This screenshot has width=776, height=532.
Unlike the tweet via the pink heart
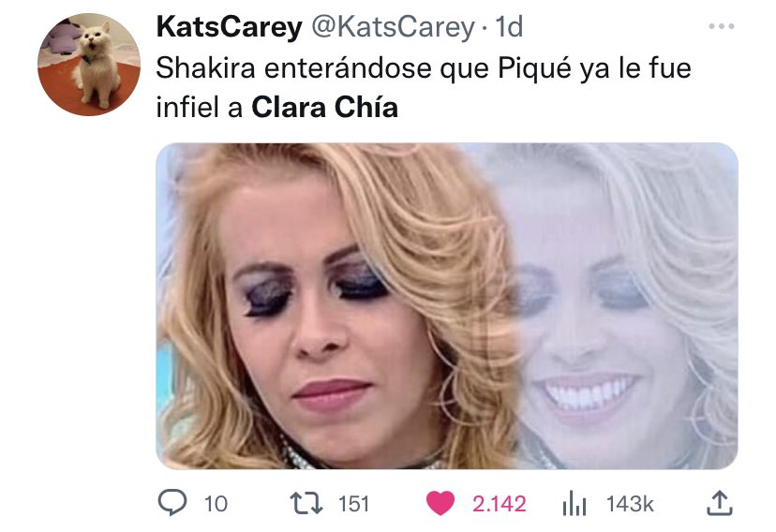(440, 503)
